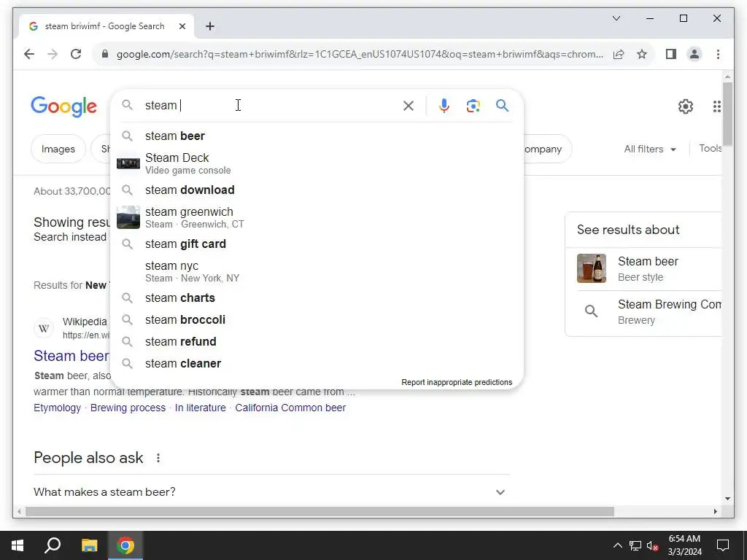The width and height of the screenshot is (747, 560).
Task: Click steam greenwich thumbnail image
Action: click(x=128, y=217)
